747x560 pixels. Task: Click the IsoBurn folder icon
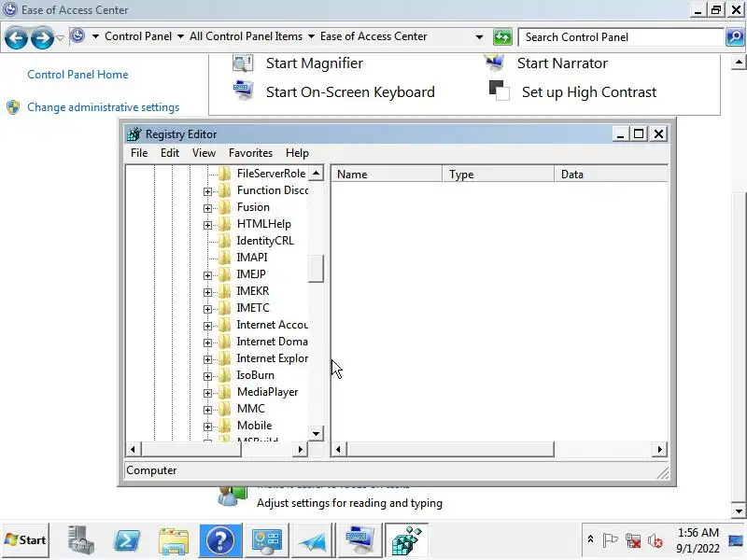(x=225, y=375)
